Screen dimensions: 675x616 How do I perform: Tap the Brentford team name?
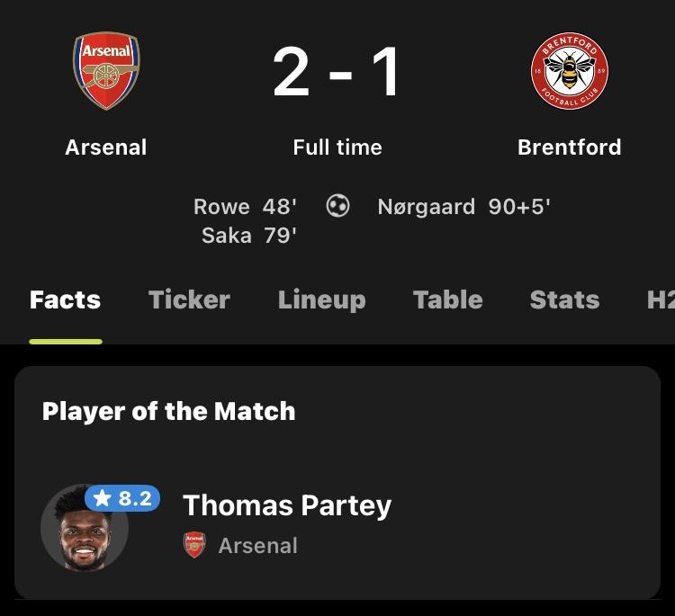point(569,147)
